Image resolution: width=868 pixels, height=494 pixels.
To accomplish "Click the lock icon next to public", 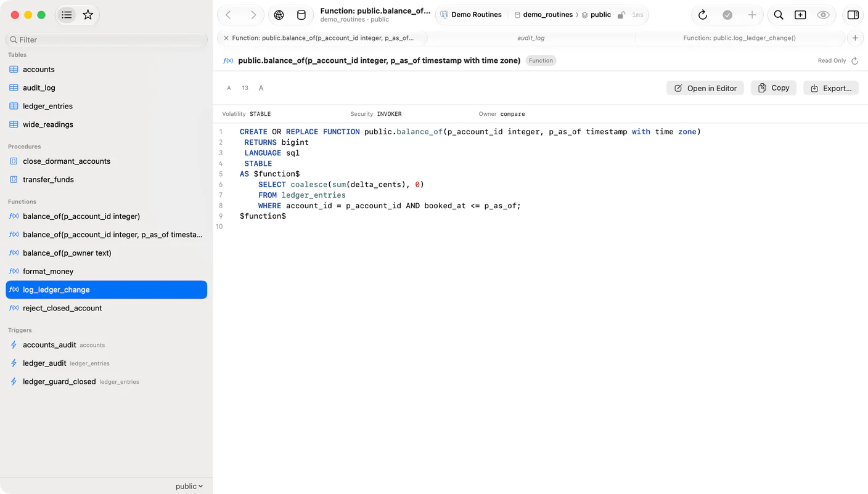I will (621, 15).
